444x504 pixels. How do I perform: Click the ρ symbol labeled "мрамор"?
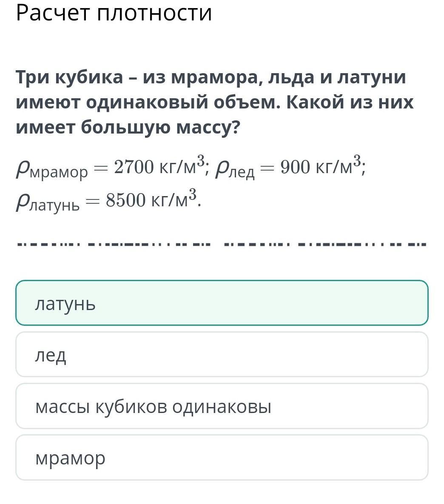(23, 169)
